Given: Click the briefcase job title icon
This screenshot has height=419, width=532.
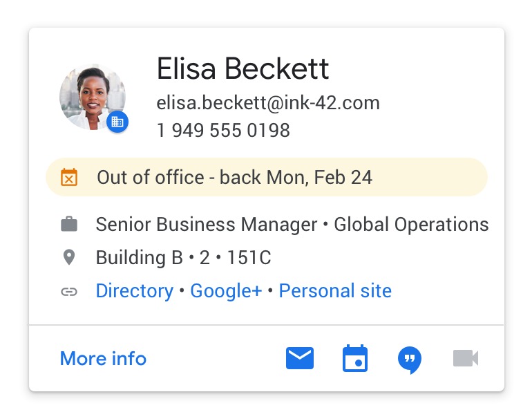Looking at the screenshot, I should coord(69,225).
